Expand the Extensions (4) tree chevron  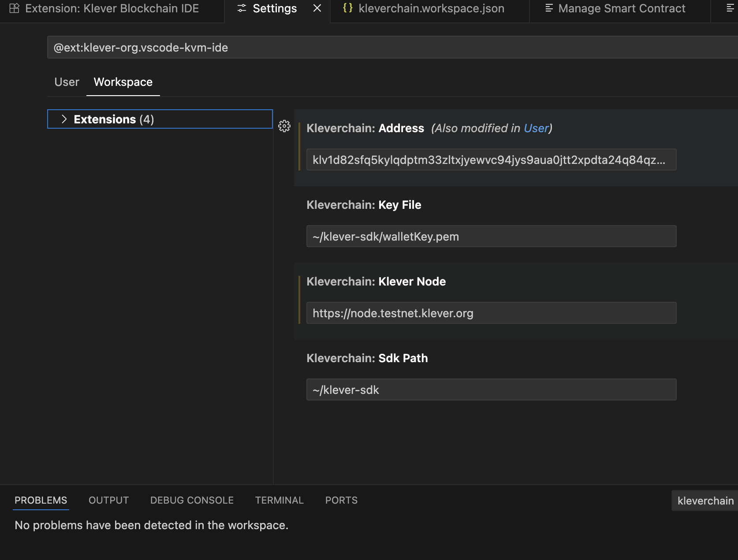click(64, 119)
